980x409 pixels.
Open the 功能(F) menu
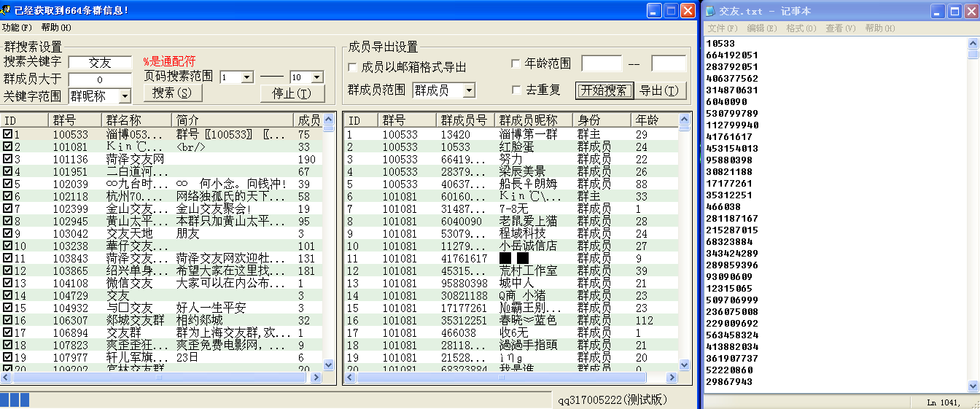point(17,27)
